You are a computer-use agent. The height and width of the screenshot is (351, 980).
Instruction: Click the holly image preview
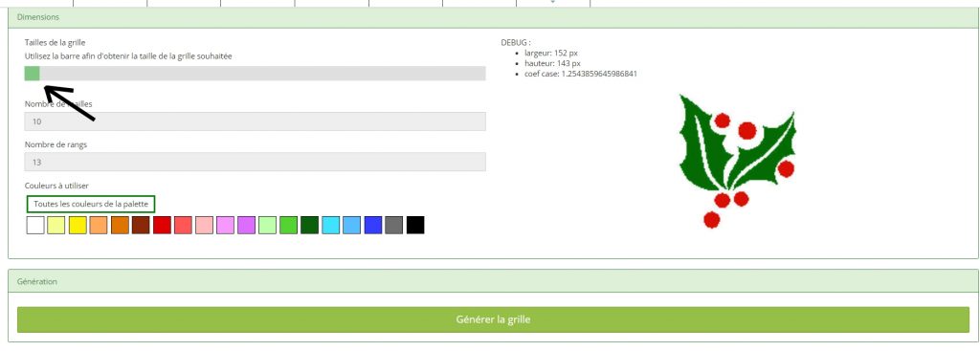point(737,161)
